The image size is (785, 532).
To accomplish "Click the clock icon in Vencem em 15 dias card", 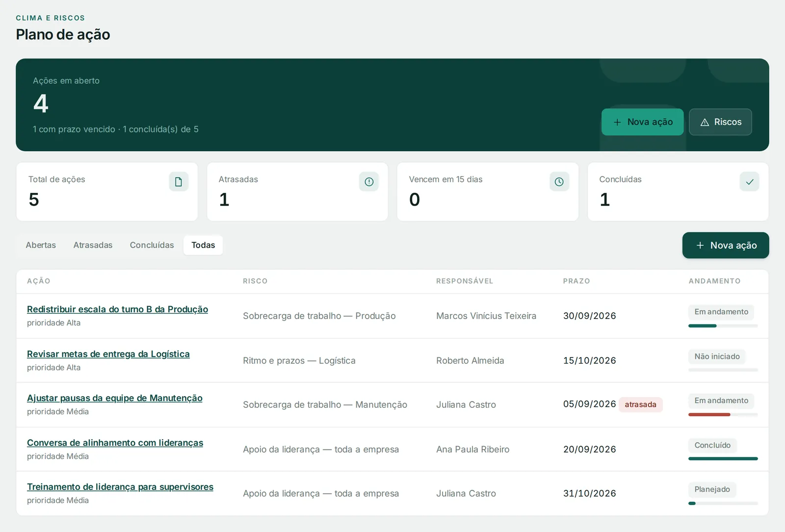I will coord(559,182).
